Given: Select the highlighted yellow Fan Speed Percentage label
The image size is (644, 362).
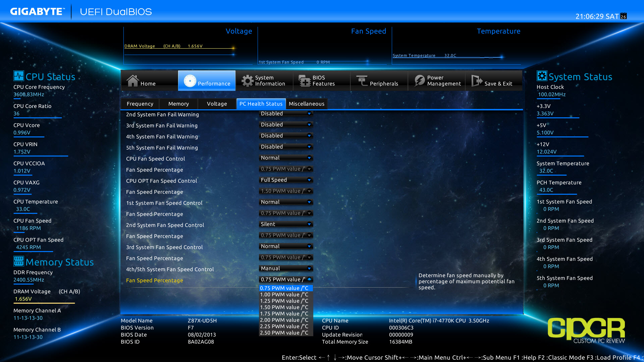Looking at the screenshot, I should coord(154,281).
